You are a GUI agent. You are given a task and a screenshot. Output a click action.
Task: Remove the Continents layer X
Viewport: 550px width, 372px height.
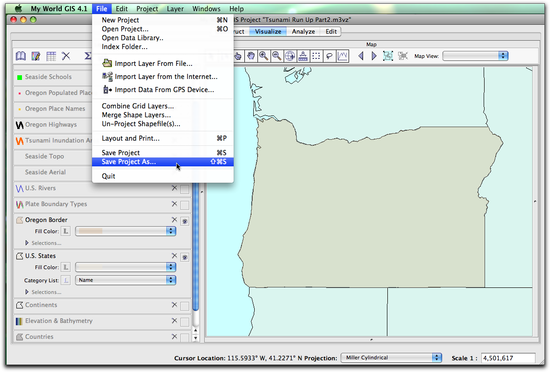click(174, 305)
